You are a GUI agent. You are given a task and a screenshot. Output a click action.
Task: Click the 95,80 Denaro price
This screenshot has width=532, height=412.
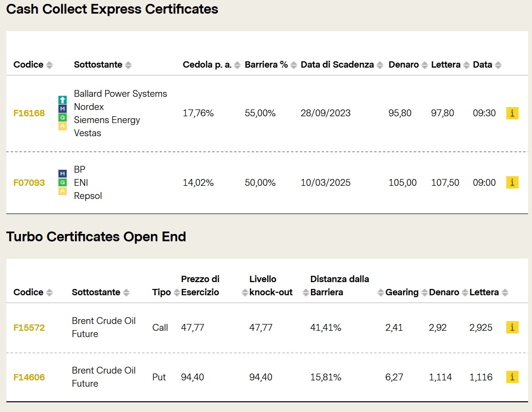(x=400, y=113)
